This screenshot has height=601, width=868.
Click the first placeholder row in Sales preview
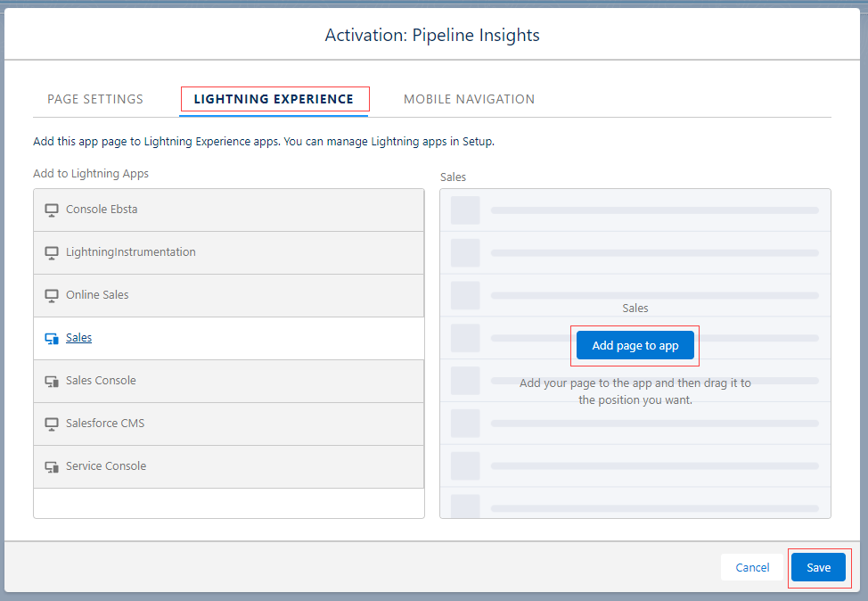(635, 210)
